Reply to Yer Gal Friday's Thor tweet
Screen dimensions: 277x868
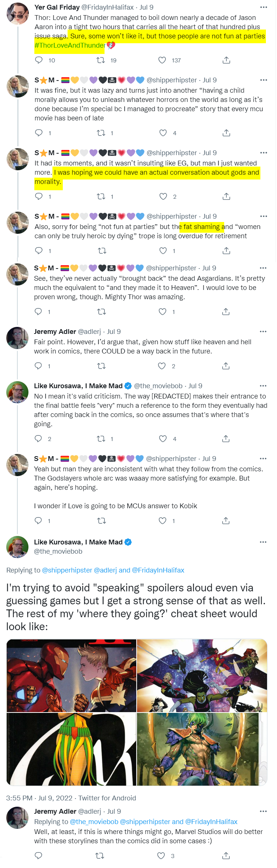point(39,60)
